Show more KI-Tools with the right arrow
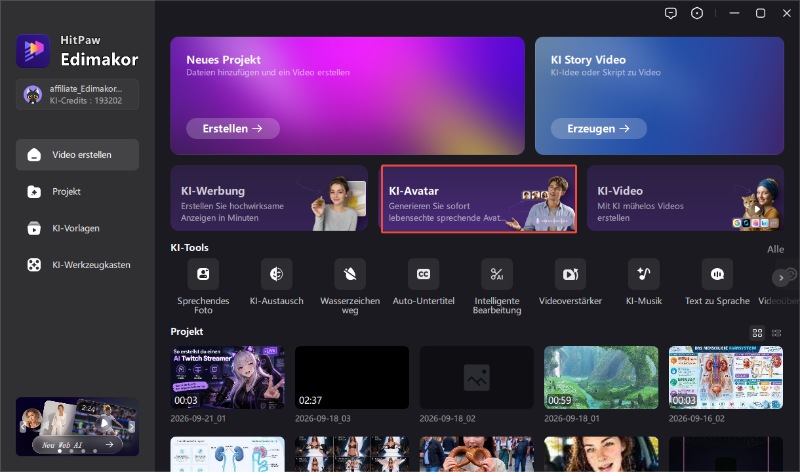 coord(781,278)
